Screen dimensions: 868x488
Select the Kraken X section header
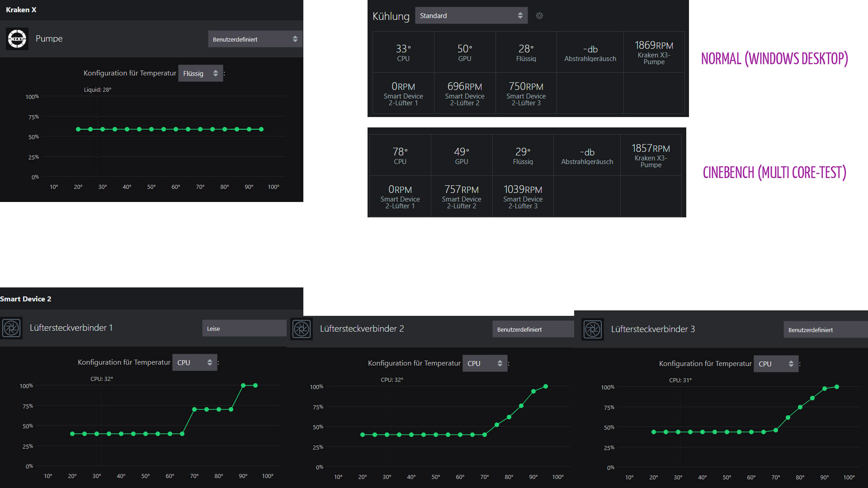coord(21,9)
